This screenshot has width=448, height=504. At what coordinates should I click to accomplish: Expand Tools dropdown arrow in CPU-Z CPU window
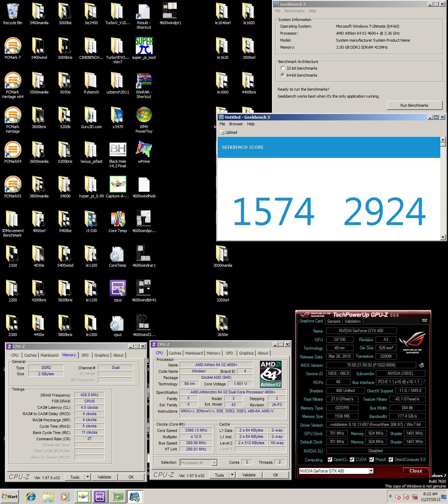[x=232, y=475]
